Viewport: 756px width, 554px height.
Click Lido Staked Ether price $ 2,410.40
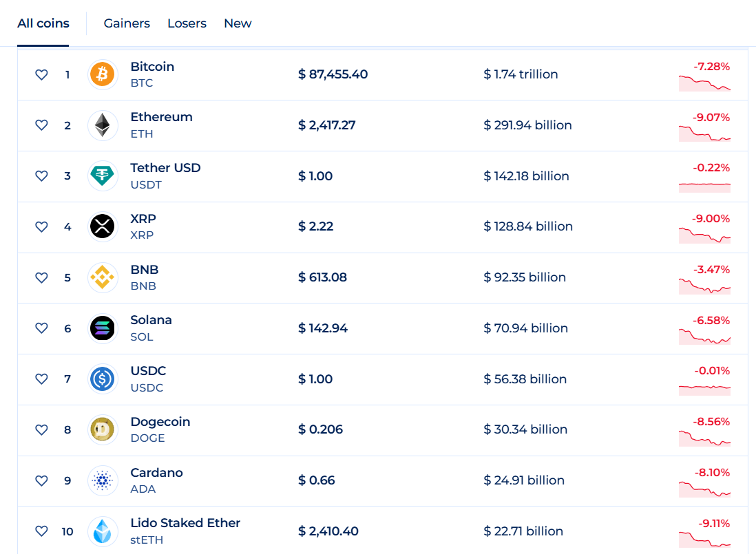328,531
